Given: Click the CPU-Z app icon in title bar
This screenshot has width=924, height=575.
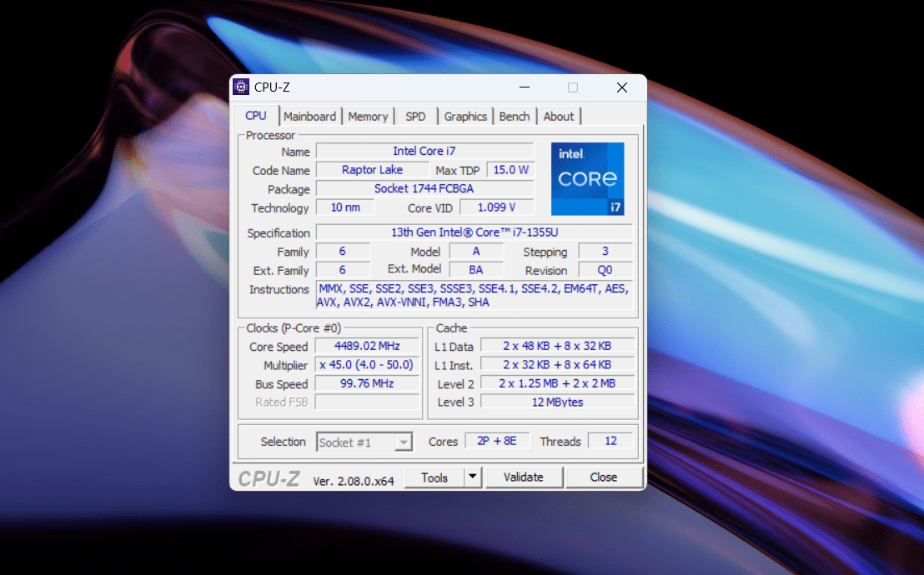Looking at the screenshot, I should point(241,87).
